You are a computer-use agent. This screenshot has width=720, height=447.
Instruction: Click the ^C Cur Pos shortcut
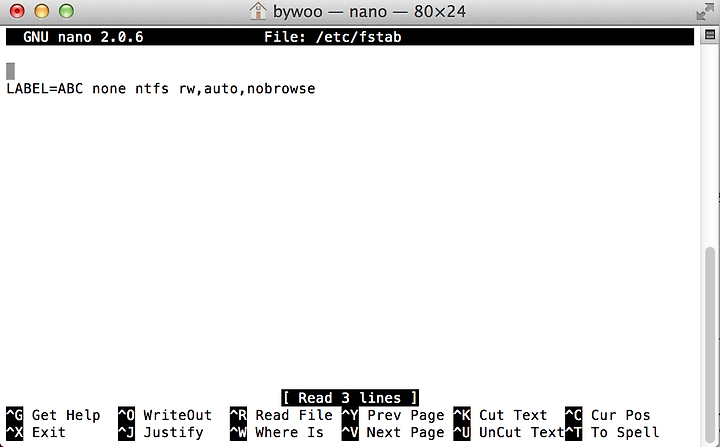click(x=608, y=415)
